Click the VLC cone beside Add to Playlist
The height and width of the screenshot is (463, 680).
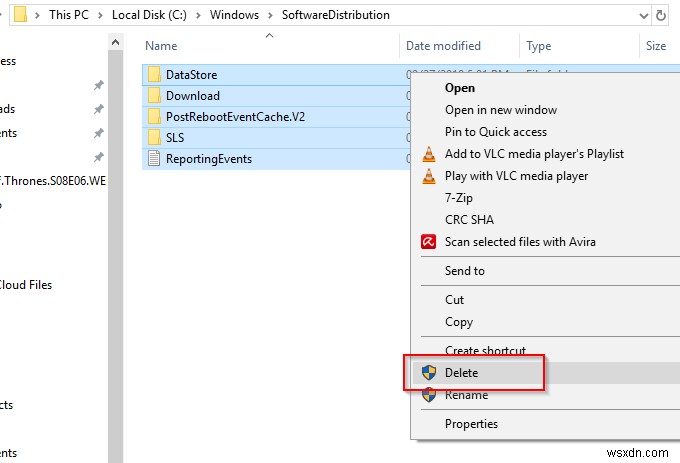pyautogui.click(x=429, y=154)
